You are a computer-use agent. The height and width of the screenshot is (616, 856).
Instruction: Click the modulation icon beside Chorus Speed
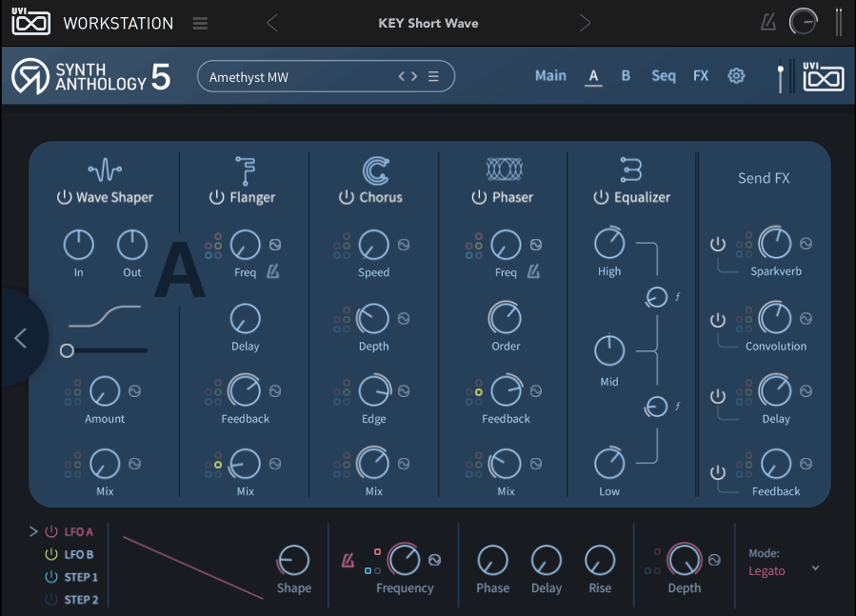(404, 245)
